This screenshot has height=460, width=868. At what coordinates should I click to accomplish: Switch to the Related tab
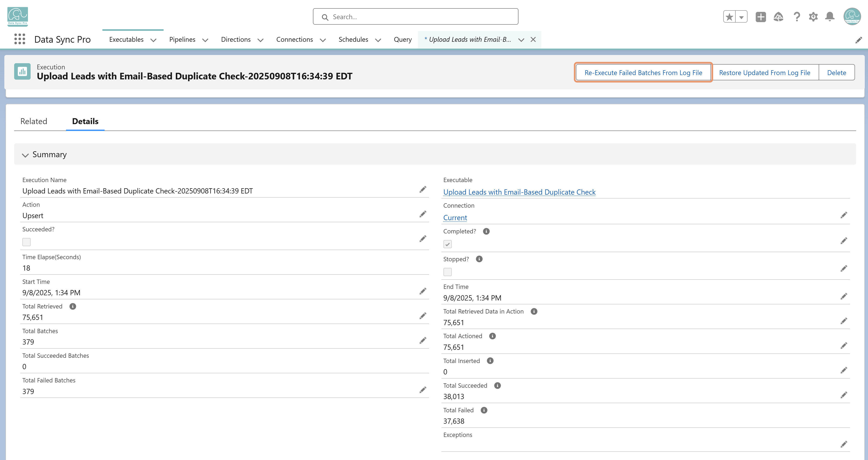34,121
